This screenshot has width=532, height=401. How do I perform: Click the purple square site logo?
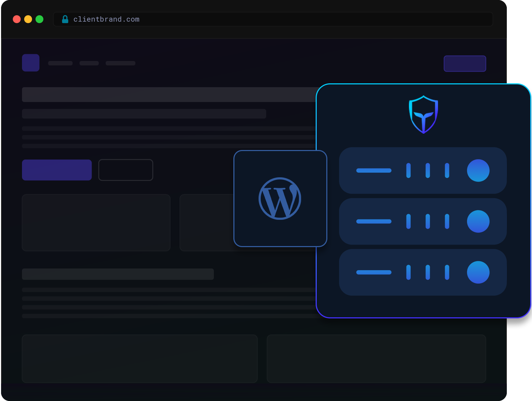(x=31, y=63)
